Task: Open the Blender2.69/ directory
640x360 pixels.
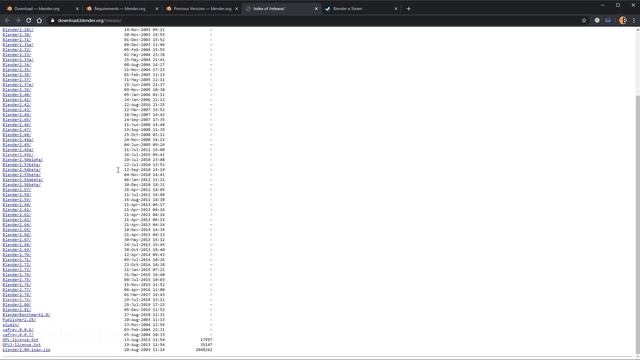Action: [x=17, y=250]
